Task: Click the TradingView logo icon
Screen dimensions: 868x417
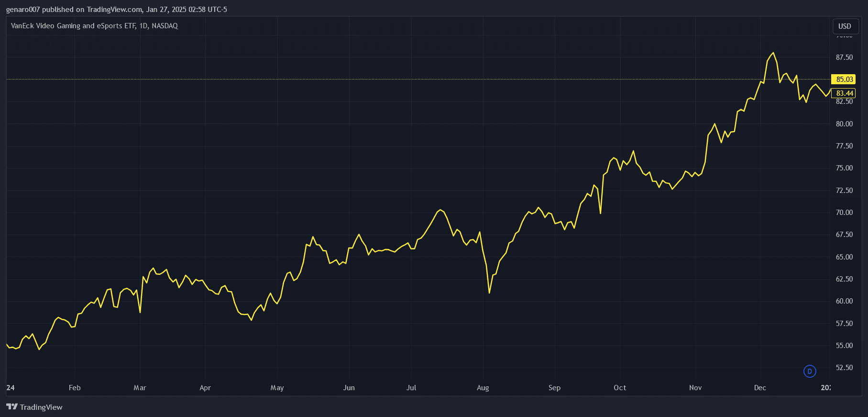Action: click(12, 407)
